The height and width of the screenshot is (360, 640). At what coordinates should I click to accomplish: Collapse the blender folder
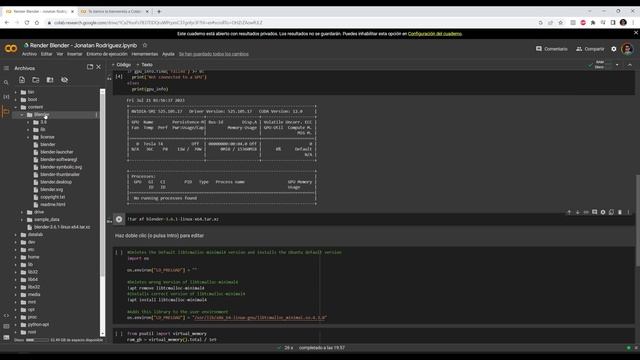[x=22, y=115]
